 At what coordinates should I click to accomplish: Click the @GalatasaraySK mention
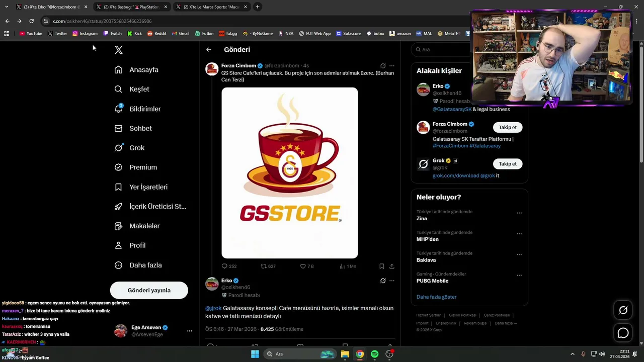point(452,109)
